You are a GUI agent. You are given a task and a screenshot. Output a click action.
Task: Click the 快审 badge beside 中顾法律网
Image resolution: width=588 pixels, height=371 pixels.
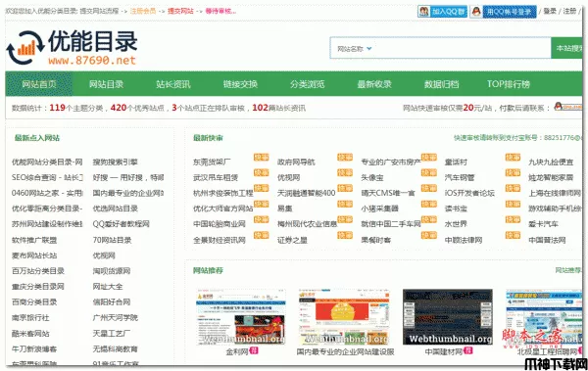(513, 235)
